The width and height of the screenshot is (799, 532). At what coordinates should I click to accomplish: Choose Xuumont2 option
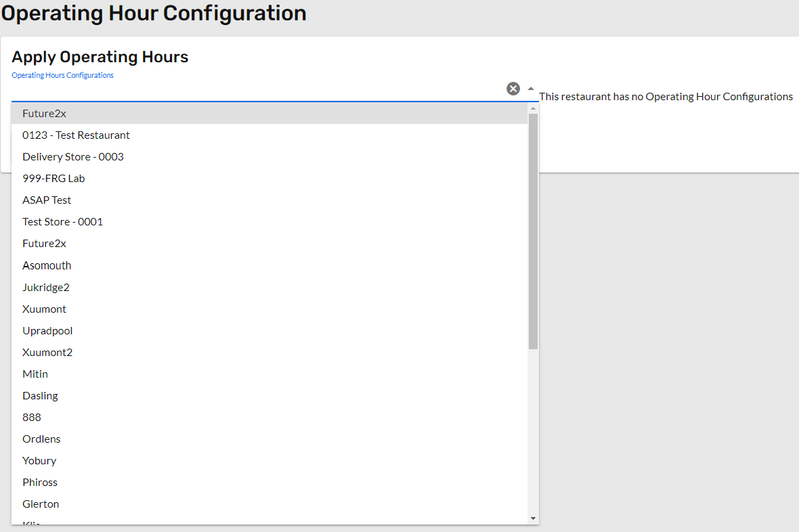click(x=269, y=352)
